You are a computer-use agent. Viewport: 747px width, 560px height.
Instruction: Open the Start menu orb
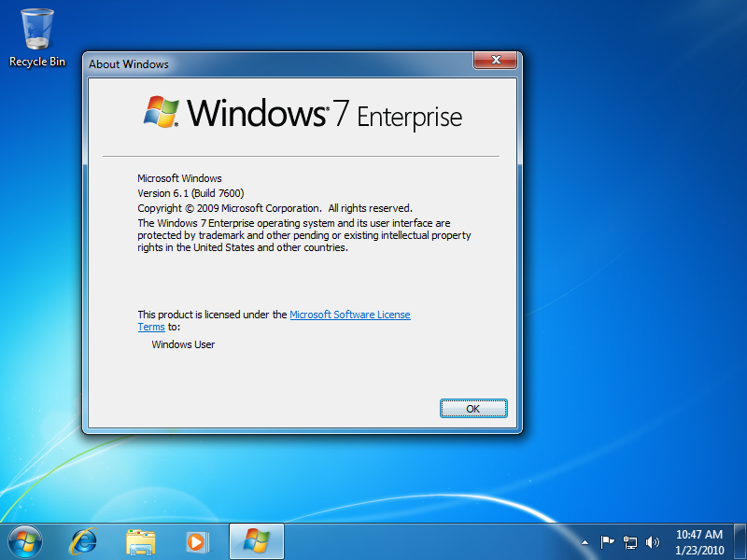pos(25,540)
